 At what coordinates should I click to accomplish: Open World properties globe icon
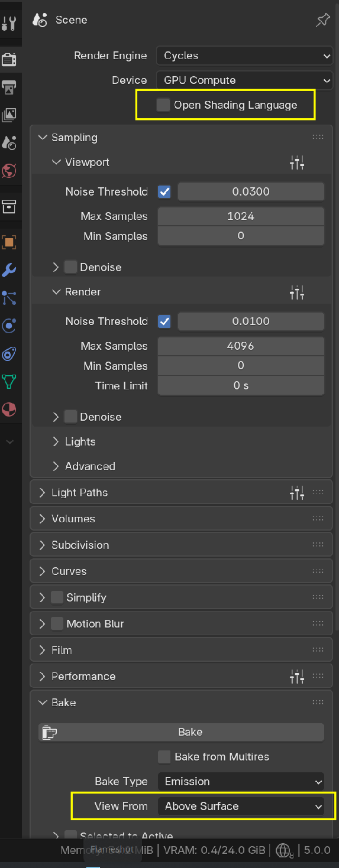click(9, 171)
